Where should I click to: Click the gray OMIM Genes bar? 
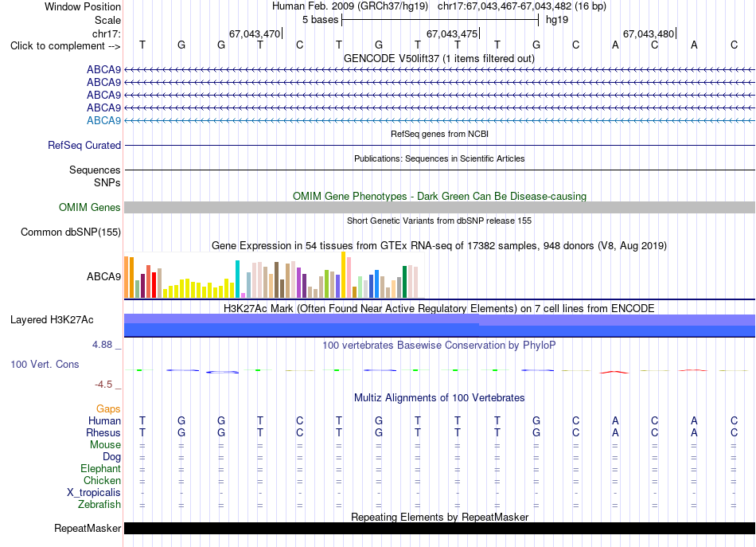tap(439, 208)
